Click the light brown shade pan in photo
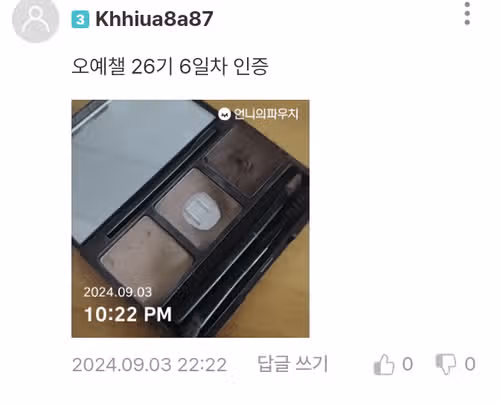Screen dimensions: 500x404 pos(147,257)
